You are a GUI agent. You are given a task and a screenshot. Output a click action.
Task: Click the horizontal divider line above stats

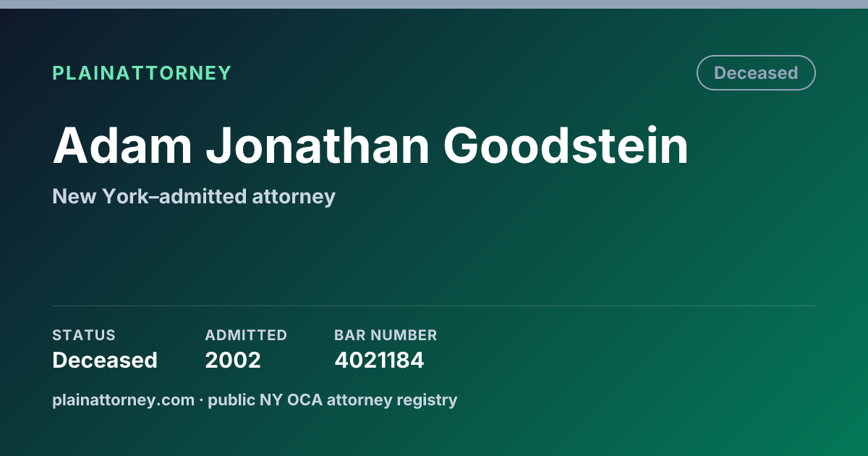click(434, 305)
